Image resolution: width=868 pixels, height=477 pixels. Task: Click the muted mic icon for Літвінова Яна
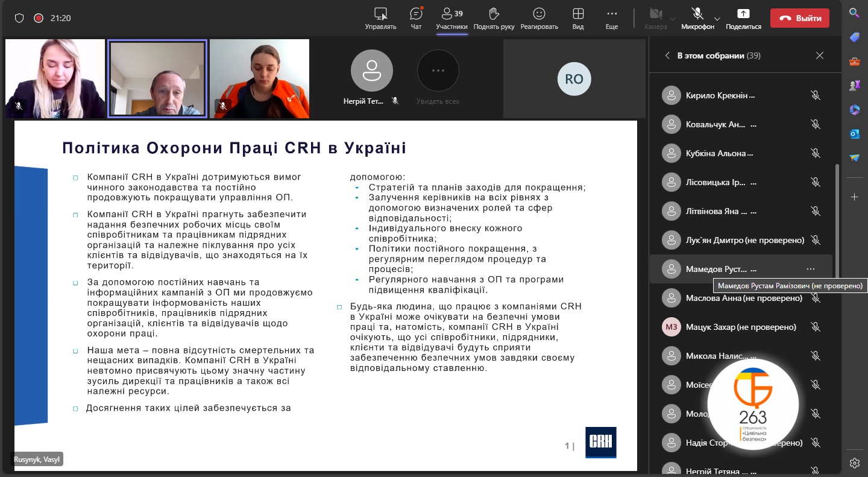click(x=816, y=211)
